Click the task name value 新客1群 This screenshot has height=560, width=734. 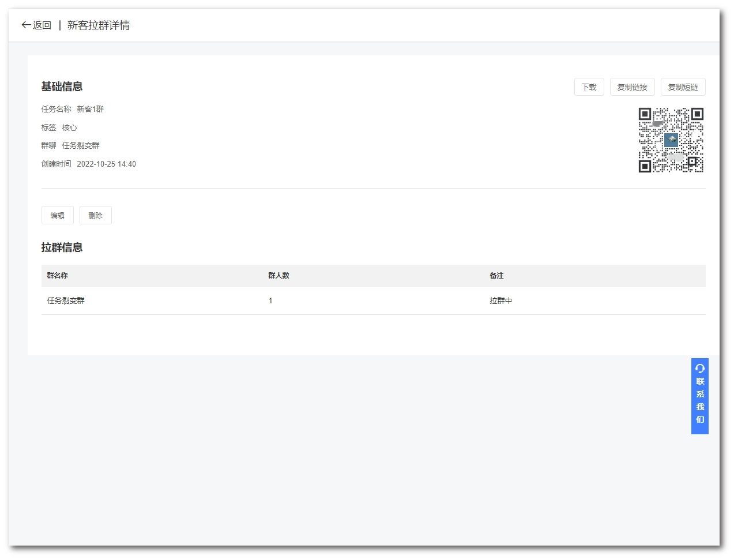coord(90,109)
